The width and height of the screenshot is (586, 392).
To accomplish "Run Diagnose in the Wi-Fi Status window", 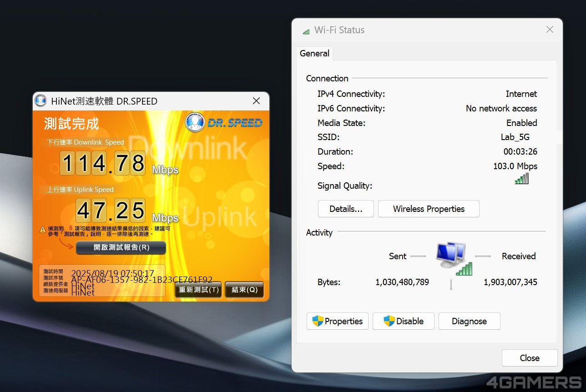I will [470, 321].
